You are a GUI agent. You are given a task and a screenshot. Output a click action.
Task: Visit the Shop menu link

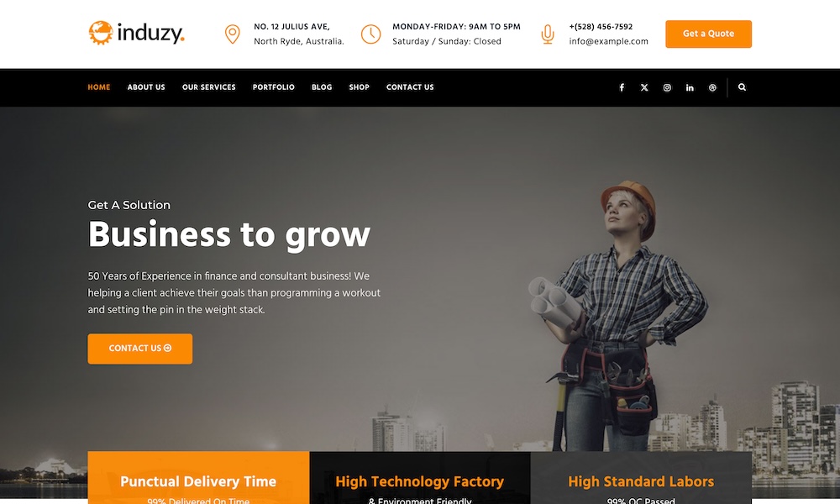(360, 87)
